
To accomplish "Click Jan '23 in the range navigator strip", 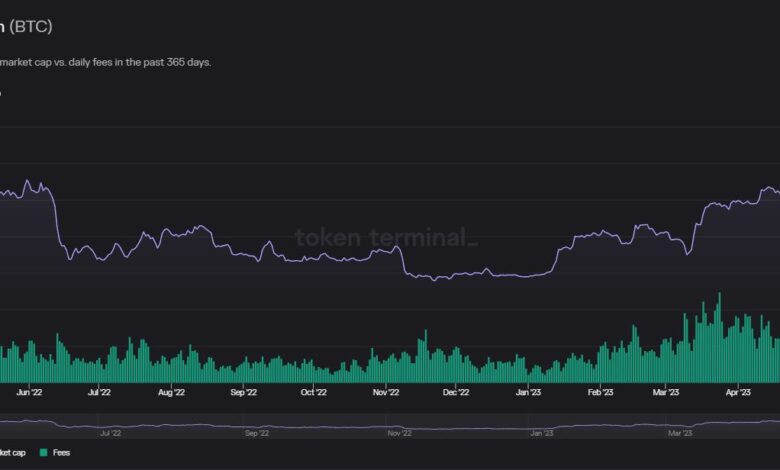I will point(541,433).
